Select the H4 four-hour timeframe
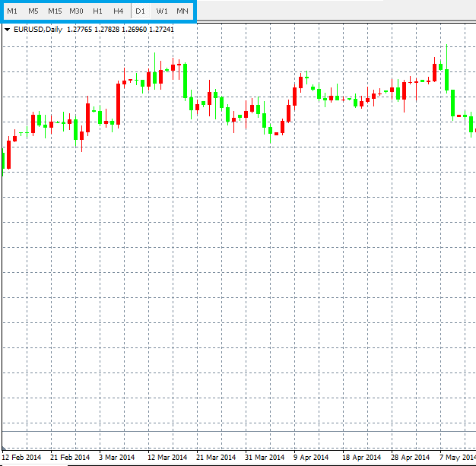 (x=118, y=11)
